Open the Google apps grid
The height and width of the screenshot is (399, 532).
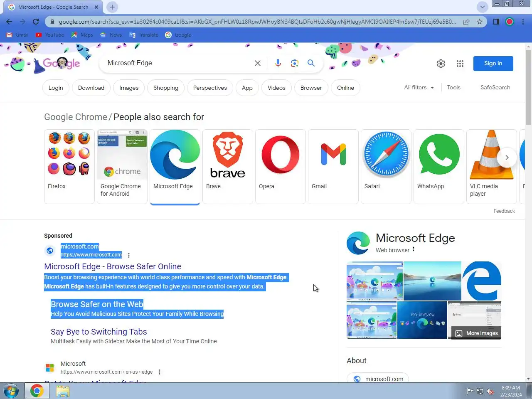pos(460,64)
